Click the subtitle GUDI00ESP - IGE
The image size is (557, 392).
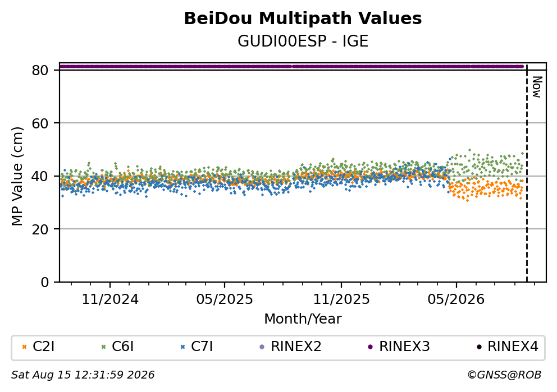[x=303, y=41]
